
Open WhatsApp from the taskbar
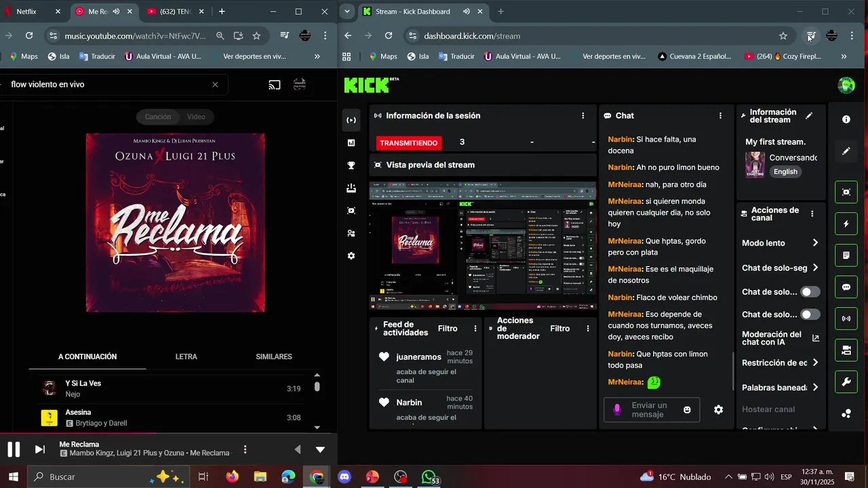point(429,477)
